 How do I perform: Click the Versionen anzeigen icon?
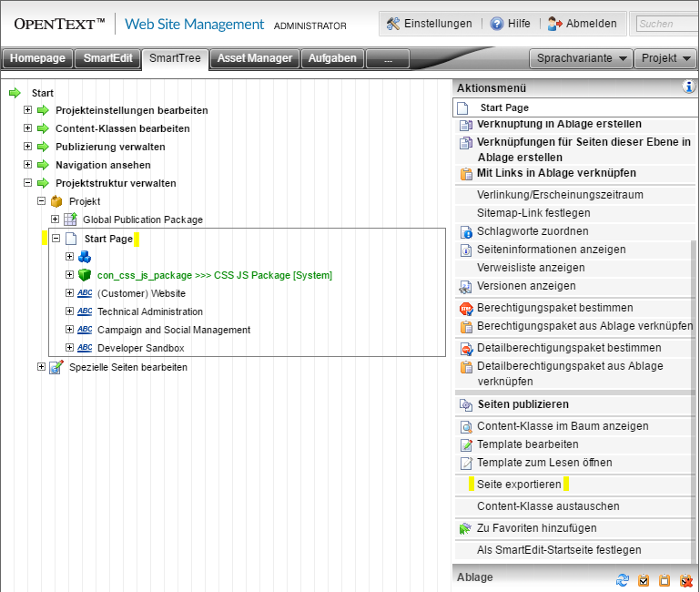click(465, 287)
